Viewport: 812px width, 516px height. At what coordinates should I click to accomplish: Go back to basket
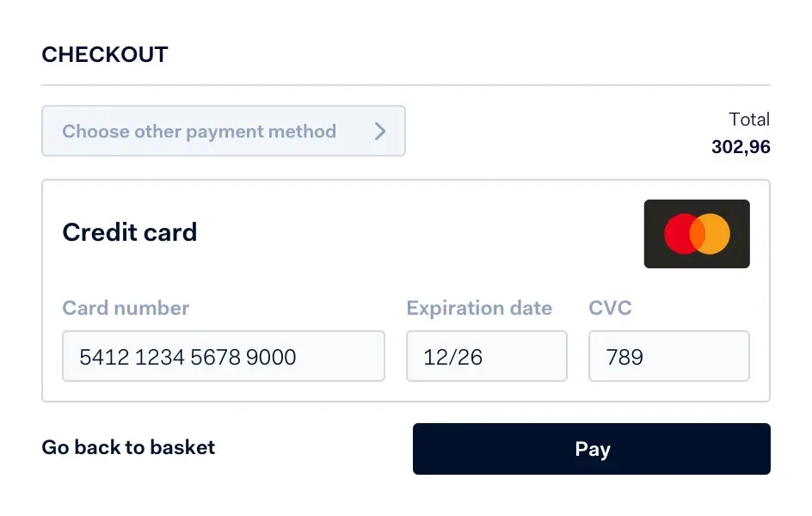(x=128, y=447)
